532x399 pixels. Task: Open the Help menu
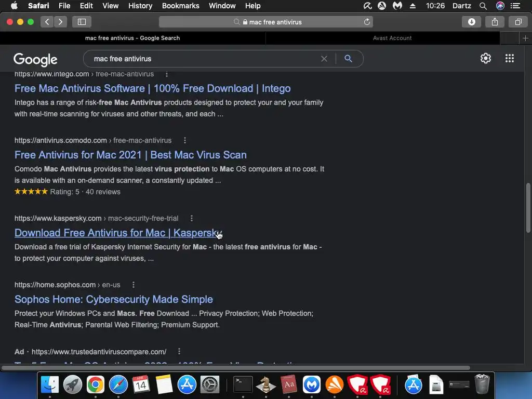253,6
